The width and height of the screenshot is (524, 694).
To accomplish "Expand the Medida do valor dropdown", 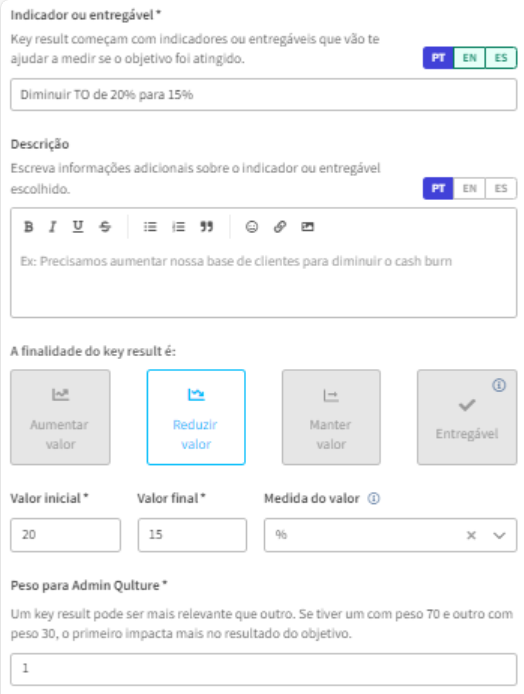I will (x=499, y=536).
